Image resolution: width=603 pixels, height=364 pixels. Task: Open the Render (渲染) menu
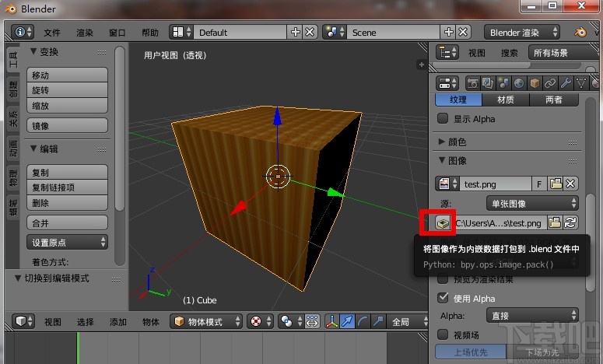[x=85, y=33]
